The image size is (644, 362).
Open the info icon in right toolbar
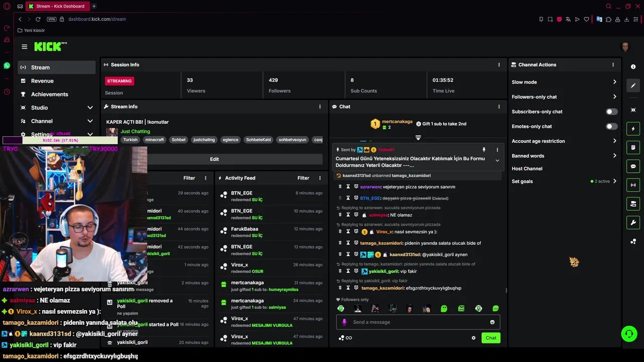click(633, 67)
